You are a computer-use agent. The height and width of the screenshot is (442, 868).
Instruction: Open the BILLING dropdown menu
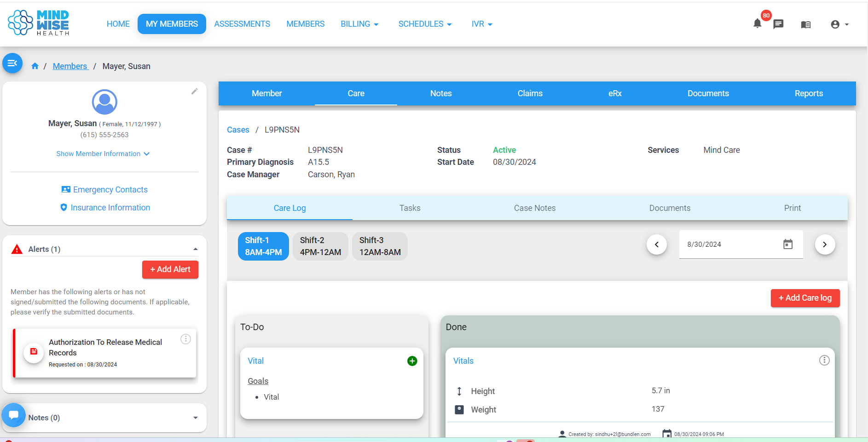point(359,24)
